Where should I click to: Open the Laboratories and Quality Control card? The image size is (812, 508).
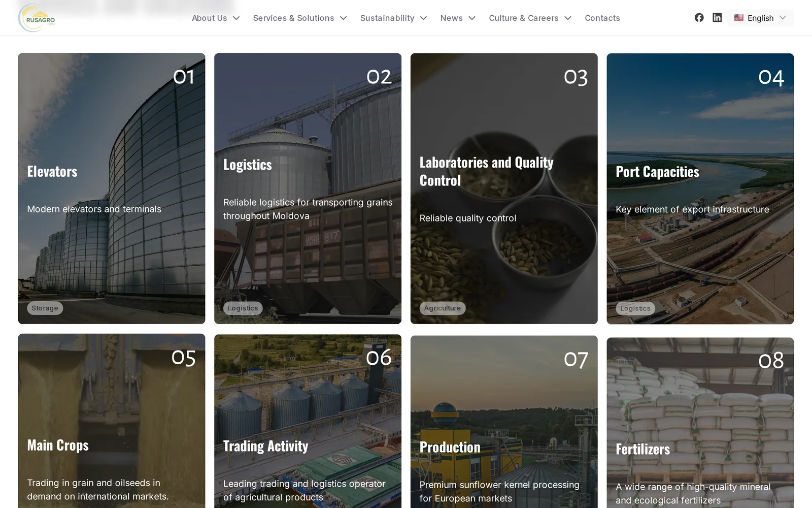tap(504, 188)
